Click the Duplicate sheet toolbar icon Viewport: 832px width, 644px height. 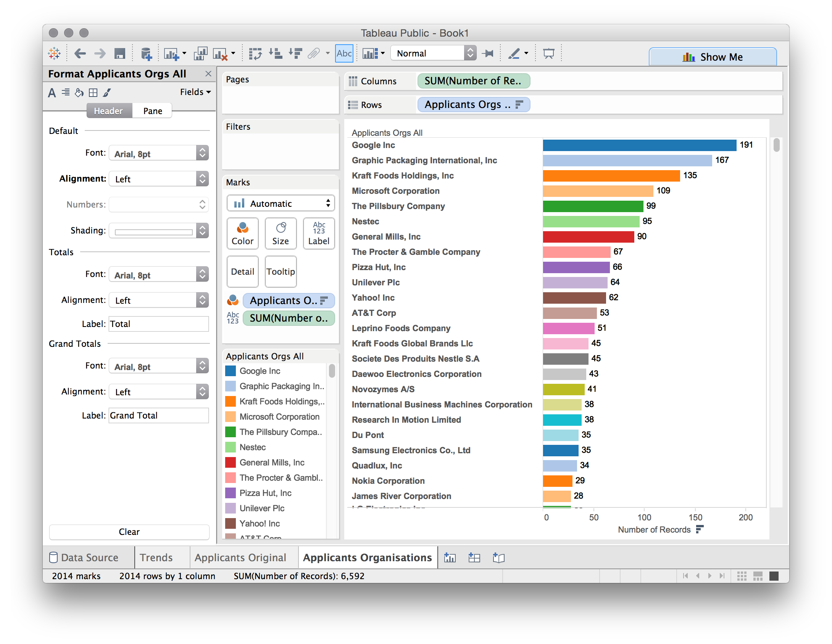coord(200,54)
